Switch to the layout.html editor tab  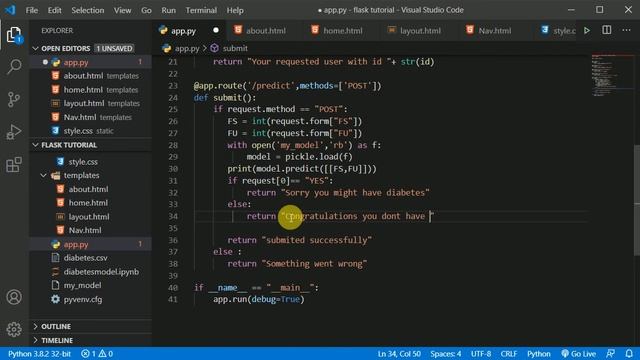(420, 31)
